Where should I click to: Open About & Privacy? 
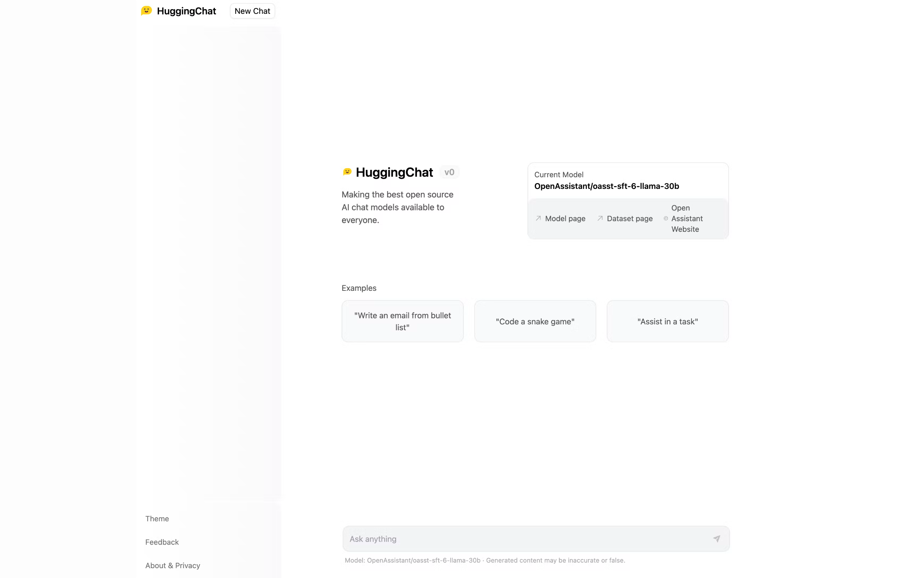pyautogui.click(x=173, y=565)
